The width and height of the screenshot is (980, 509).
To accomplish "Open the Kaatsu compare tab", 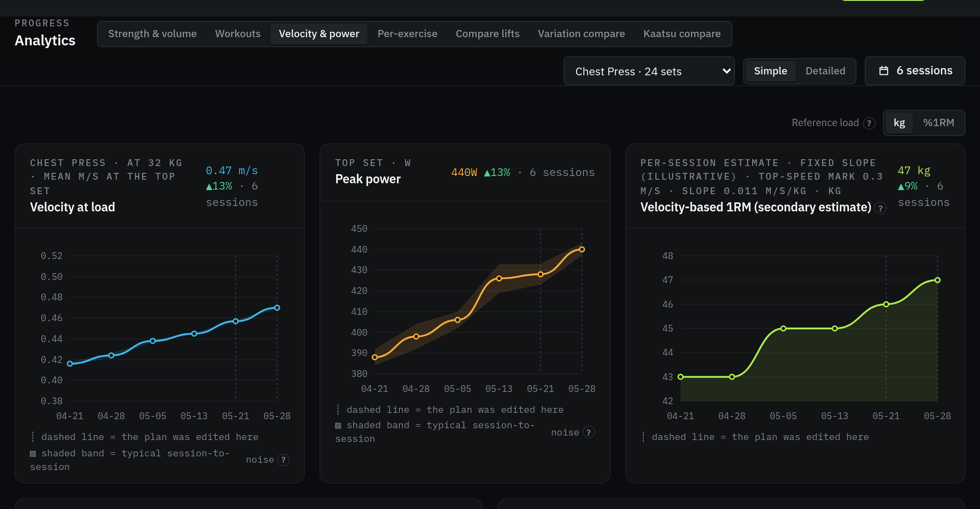I will [681, 34].
